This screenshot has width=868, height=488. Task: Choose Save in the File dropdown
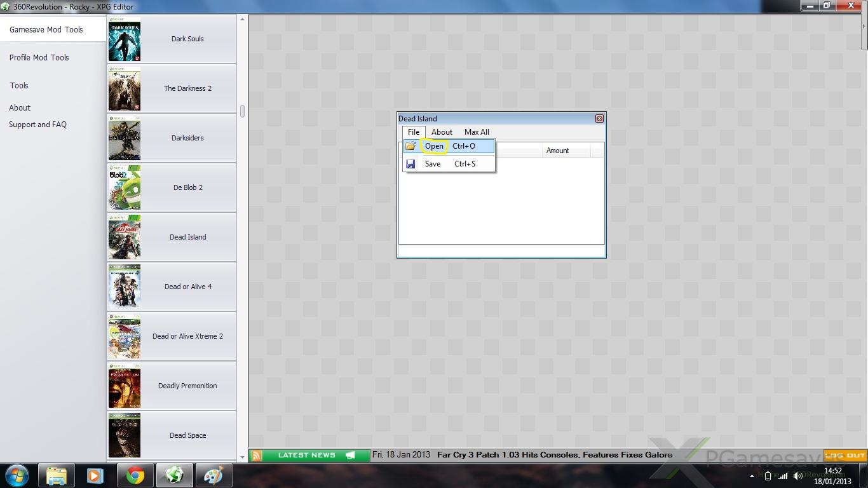click(433, 164)
